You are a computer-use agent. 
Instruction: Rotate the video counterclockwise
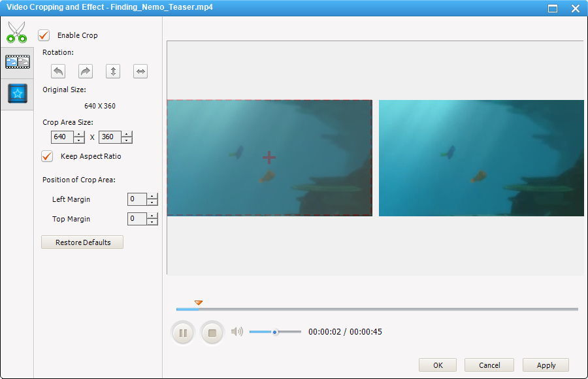click(x=57, y=71)
